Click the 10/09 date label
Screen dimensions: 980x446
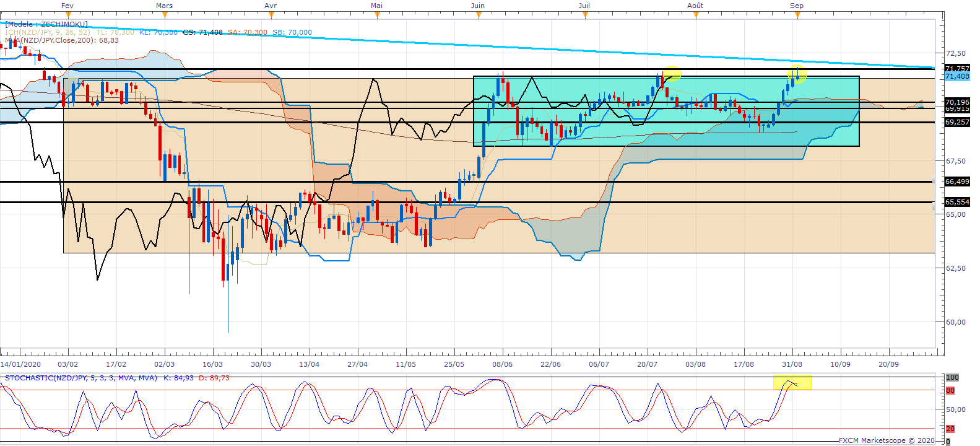coord(841,364)
